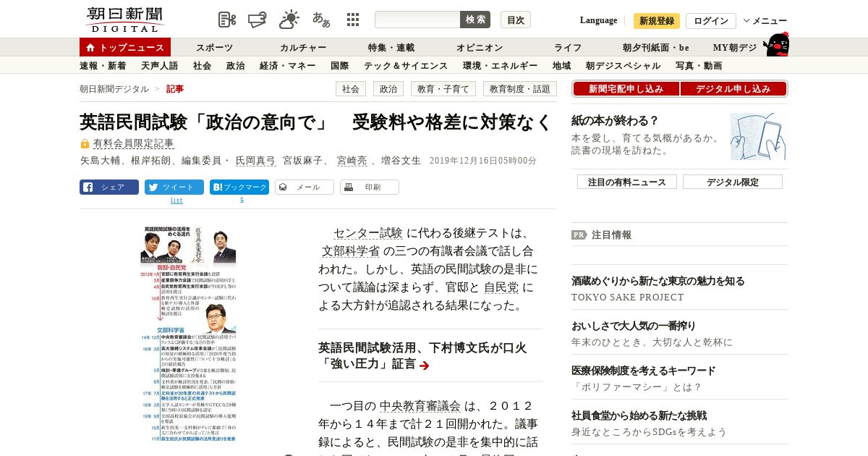Open the 環境・エネルギー submenu item
Screen dimensions: 868x456
click(x=501, y=66)
